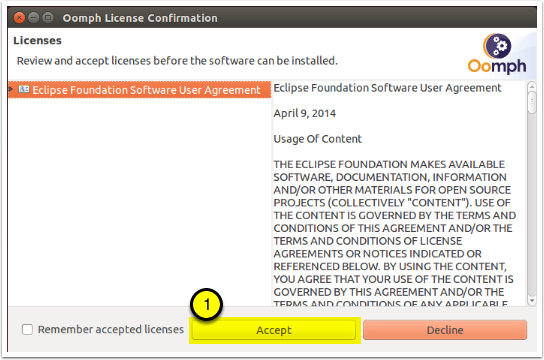544x360 pixels.
Task: Click the license text scrollbar thumb
Action: point(532,103)
